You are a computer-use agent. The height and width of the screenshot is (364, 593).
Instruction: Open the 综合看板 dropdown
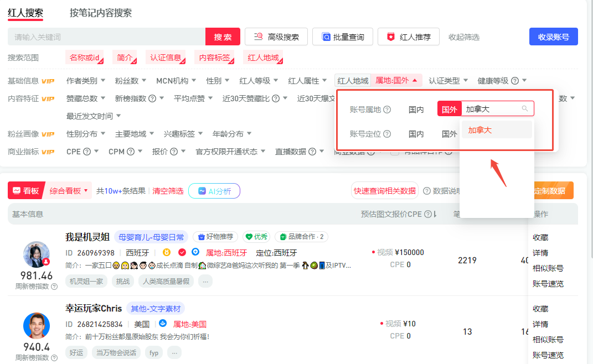69,191
